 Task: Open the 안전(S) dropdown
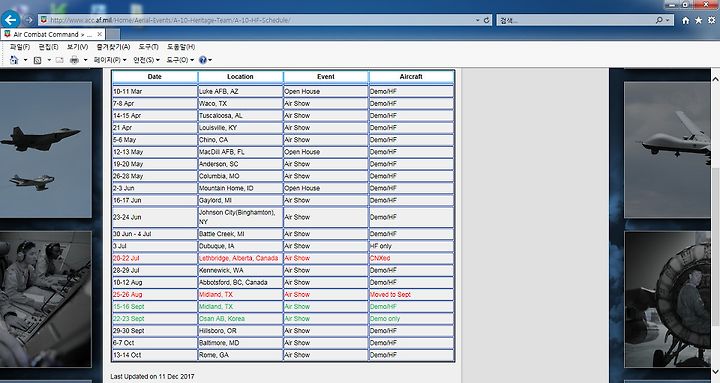tap(146, 60)
